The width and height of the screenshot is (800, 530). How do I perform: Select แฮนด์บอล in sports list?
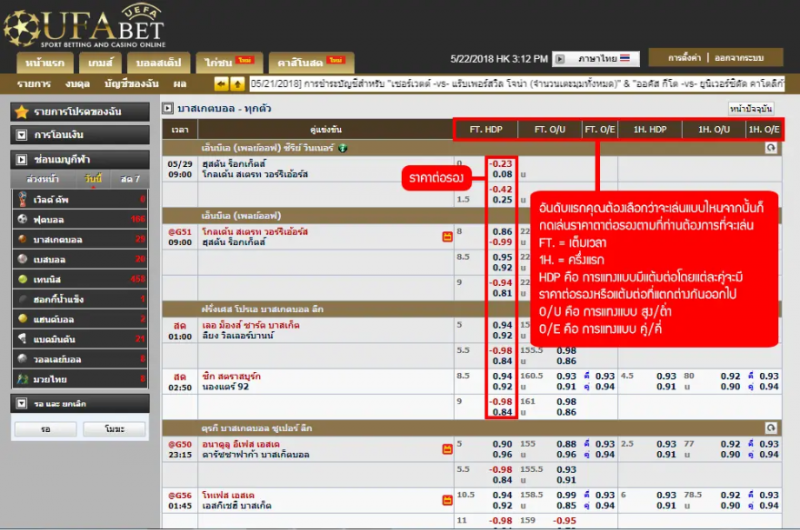tap(80, 319)
